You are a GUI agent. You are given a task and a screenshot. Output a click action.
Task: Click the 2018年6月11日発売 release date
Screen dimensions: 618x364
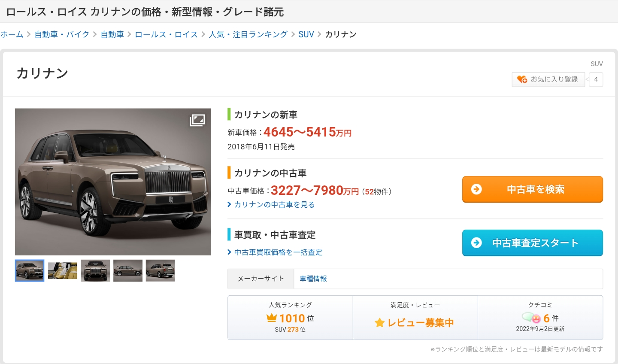coord(261,147)
